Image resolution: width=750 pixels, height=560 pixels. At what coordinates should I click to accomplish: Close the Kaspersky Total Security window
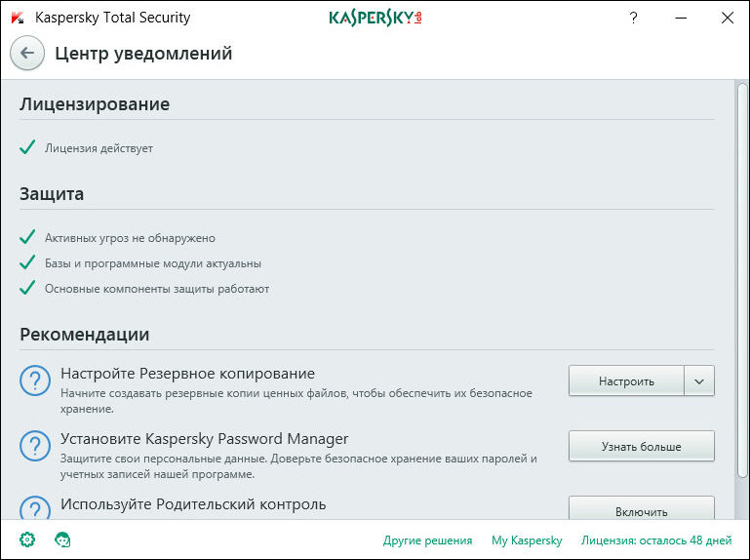pyautogui.click(x=728, y=19)
